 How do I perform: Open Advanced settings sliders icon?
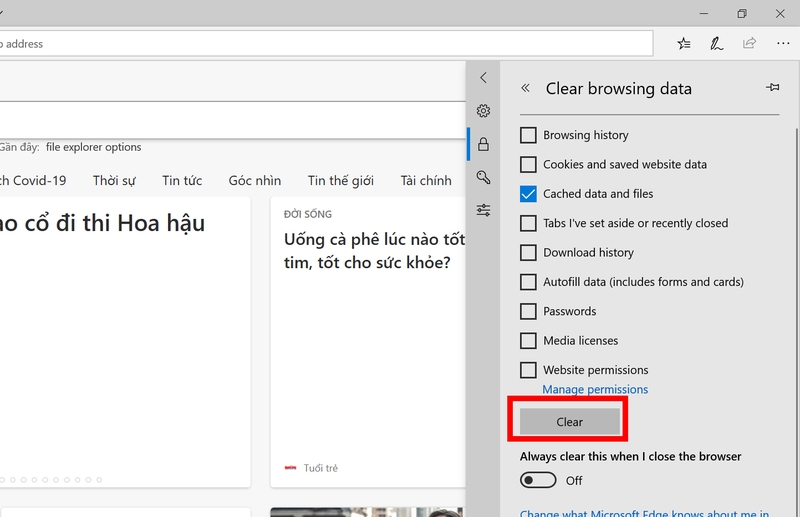[483, 210]
